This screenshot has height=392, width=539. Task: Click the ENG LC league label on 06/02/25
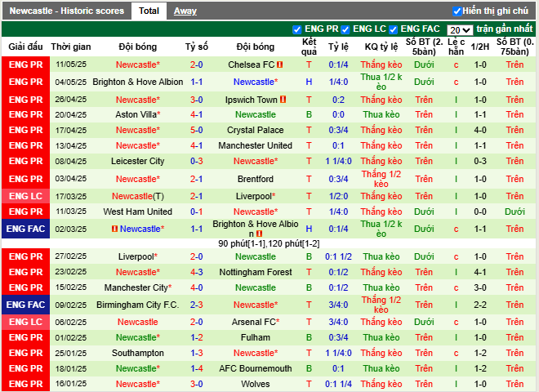[26, 322]
